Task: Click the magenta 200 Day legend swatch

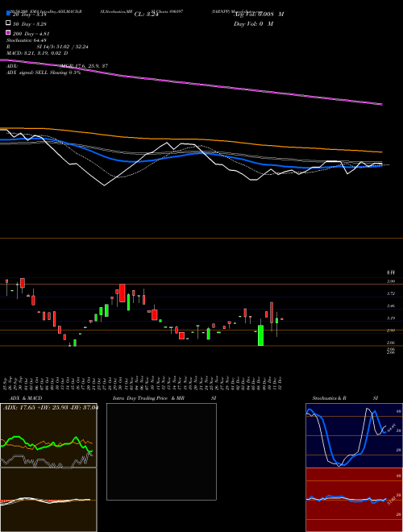Action: point(8,33)
